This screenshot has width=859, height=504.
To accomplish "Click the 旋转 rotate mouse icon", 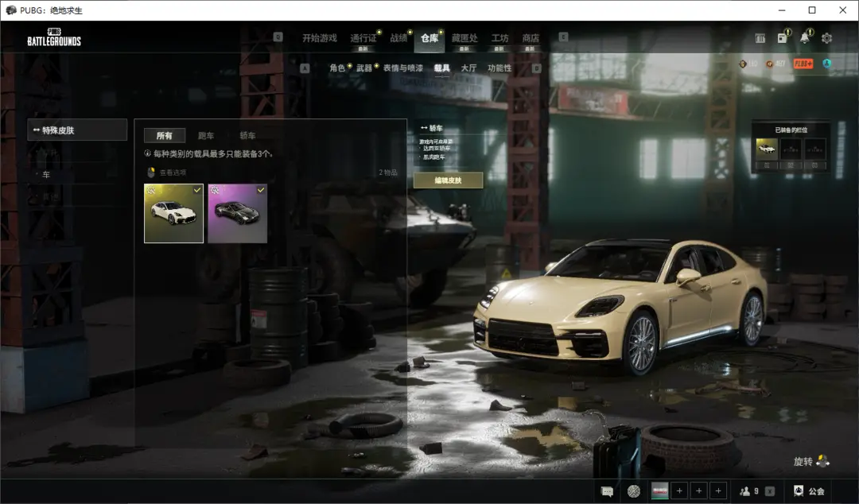I will tap(823, 461).
